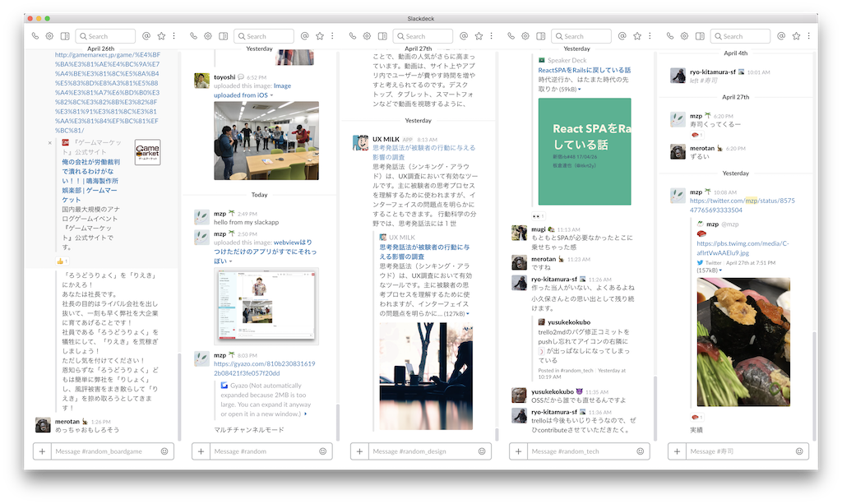Click the plus attachment button in #random_tech composer
The width and height of the screenshot is (842, 504).
(518, 451)
